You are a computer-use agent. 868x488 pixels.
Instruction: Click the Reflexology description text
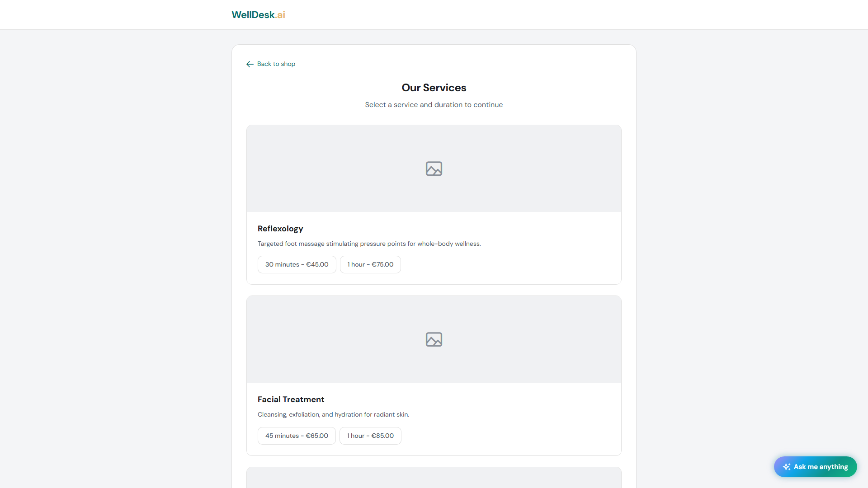tap(369, 244)
